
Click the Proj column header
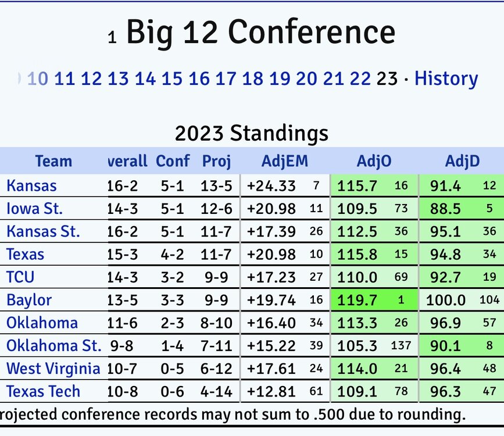pos(216,161)
